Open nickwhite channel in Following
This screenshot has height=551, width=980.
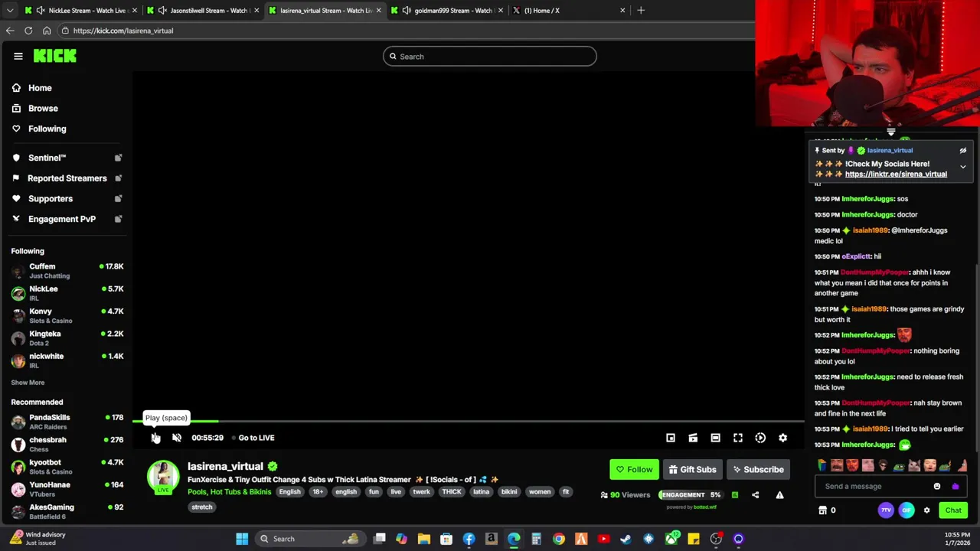point(67,360)
